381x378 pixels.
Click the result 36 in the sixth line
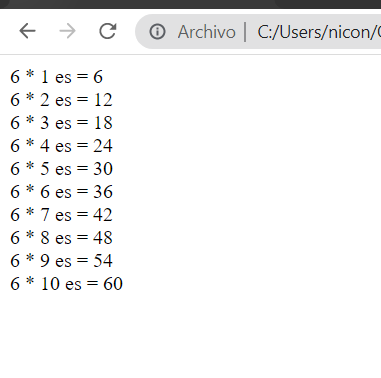coord(103,192)
